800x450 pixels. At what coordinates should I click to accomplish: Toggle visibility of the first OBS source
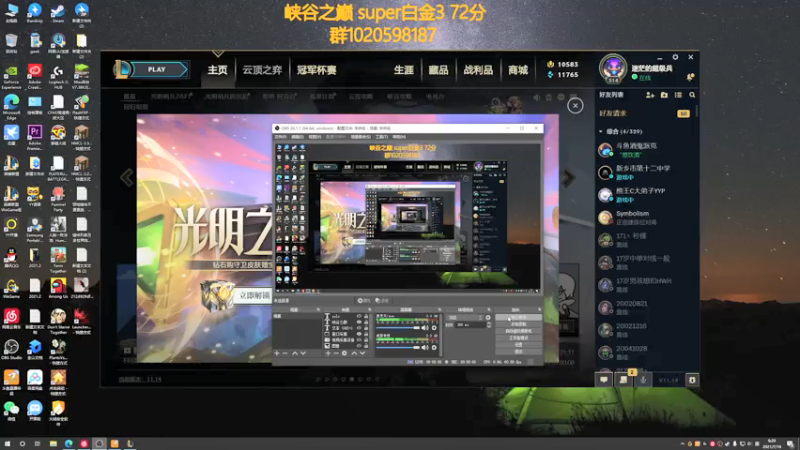359,316
